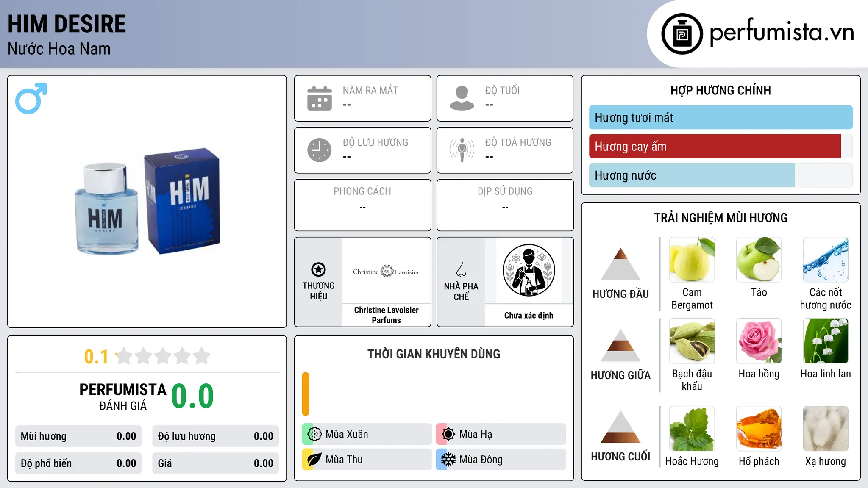Click the Độ lưu hương 0.00 score row
Image resolution: width=868 pixels, height=488 pixels.
coord(215,436)
